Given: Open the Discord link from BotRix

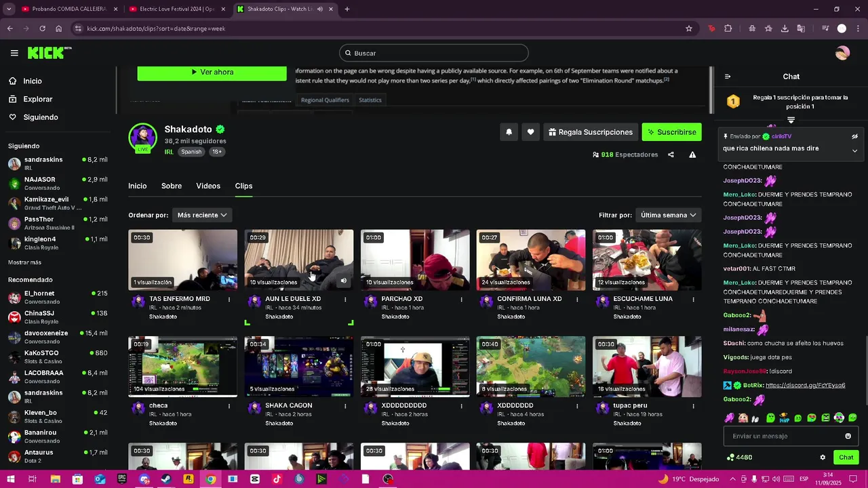Looking at the screenshot, I should tap(805, 385).
